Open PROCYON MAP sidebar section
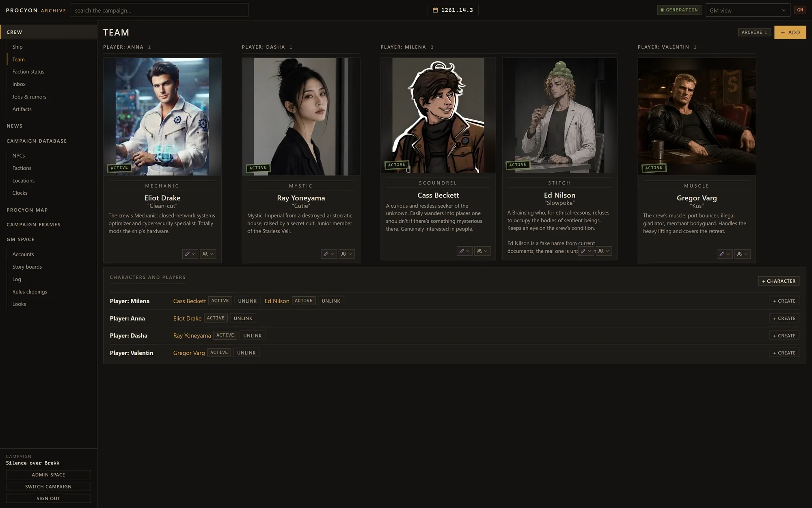Viewport: 812px width, 508px height. 27,210
